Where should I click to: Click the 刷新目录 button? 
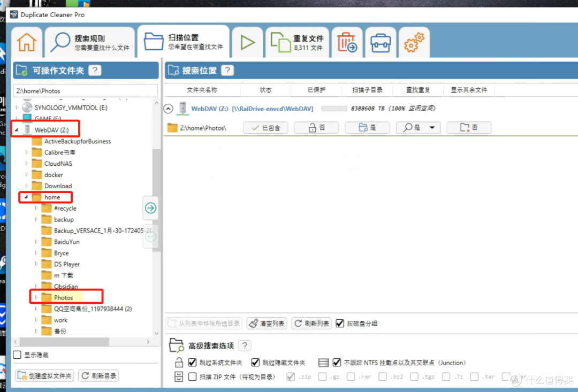(x=99, y=375)
